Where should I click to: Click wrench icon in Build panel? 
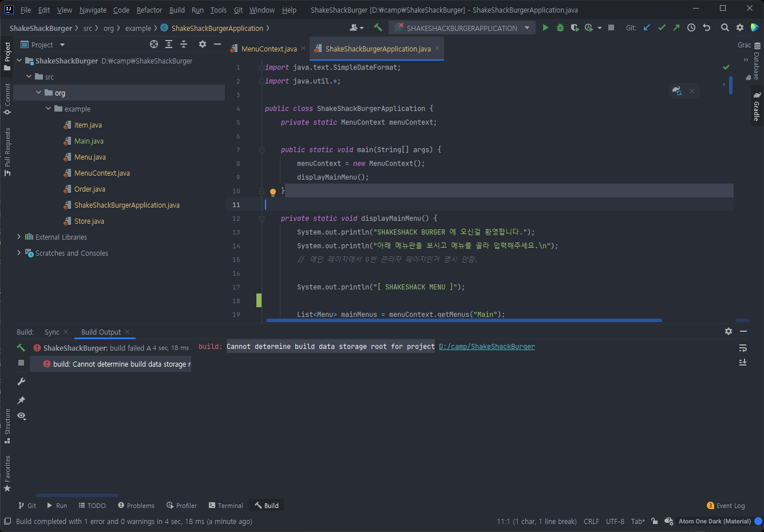point(21,382)
